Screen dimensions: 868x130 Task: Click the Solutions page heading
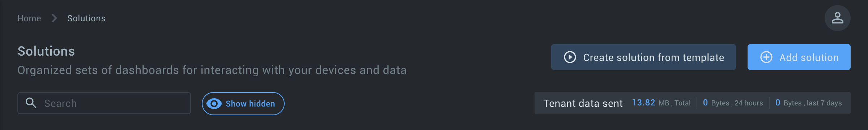pos(46,51)
